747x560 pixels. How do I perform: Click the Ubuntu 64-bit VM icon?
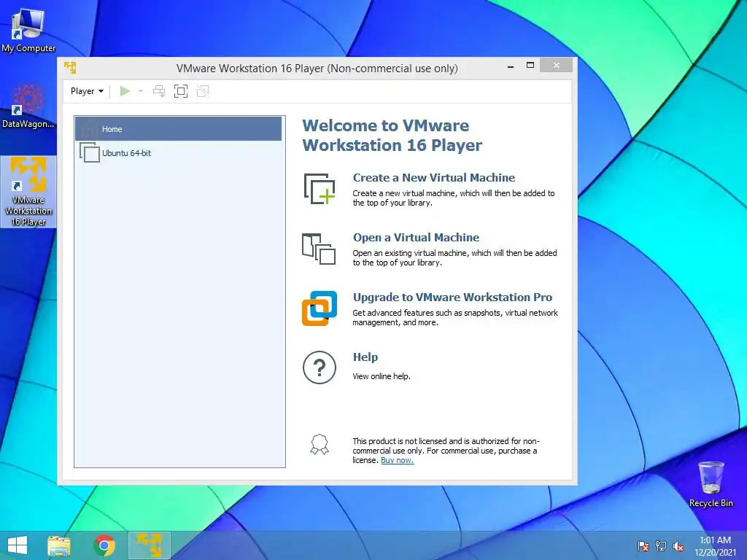click(x=90, y=153)
